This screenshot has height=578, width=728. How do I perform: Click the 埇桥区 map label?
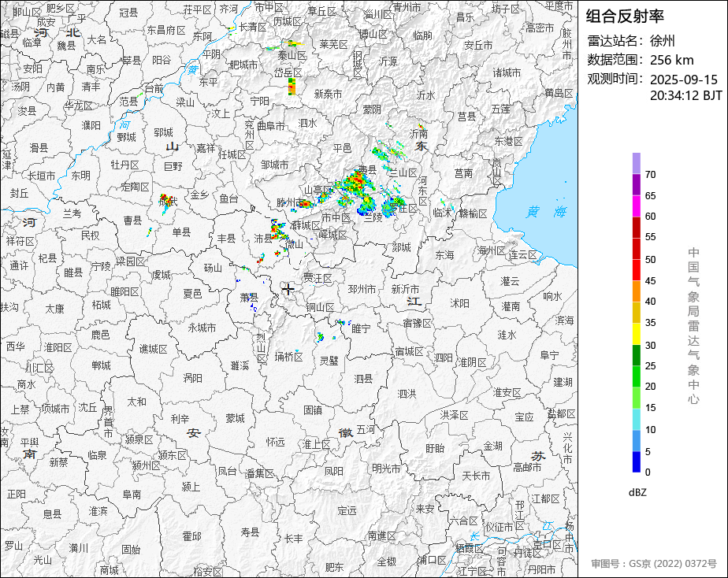point(288,357)
